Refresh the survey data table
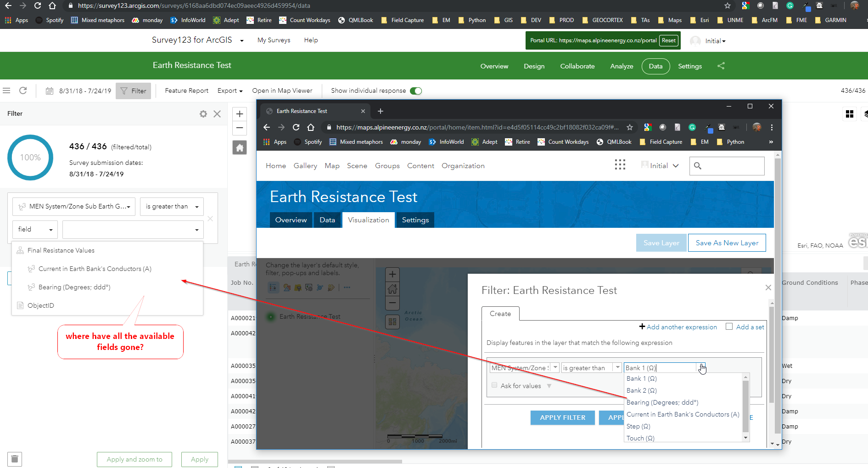This screenshot has width=868, height=468. coord(23,90)
